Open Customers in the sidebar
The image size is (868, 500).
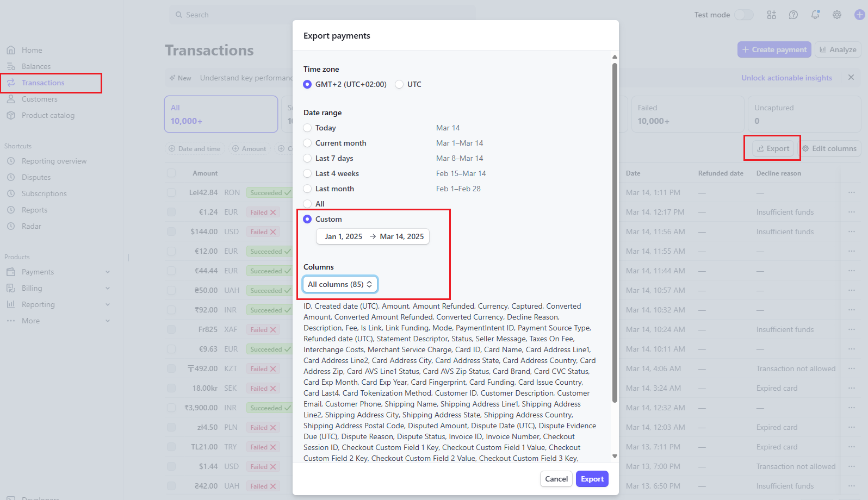pyautogui.click(x=39, y=99)
